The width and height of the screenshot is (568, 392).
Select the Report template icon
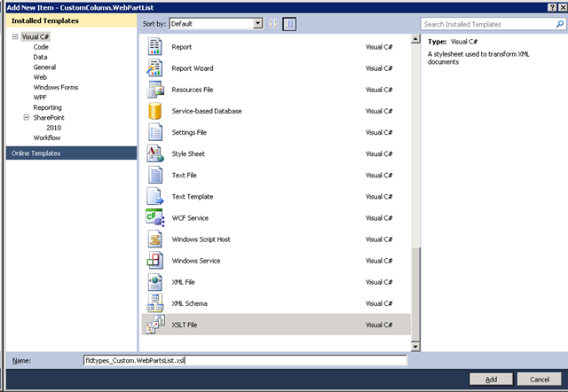pos(154,47)
